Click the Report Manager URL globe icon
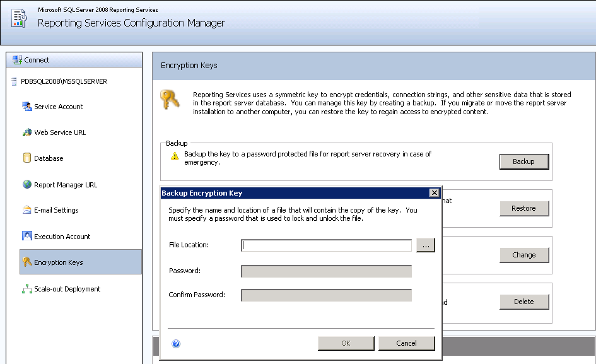 coord(26,184)
